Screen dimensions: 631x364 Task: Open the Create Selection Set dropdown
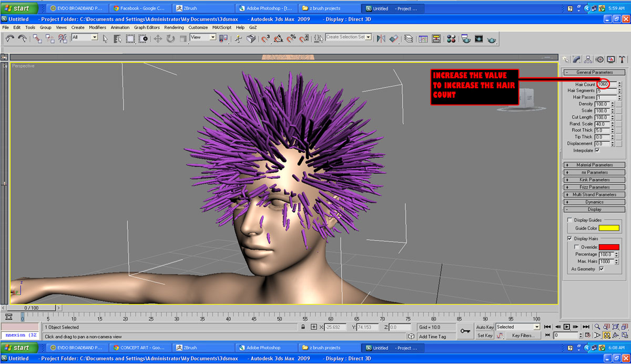click(x=368, y=37)
